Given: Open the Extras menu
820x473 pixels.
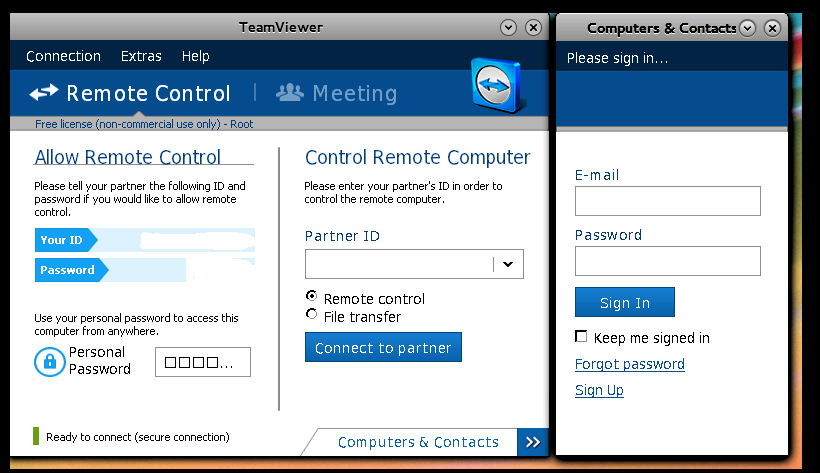Looking at the screenshot, I should click(x=141, y=56).
